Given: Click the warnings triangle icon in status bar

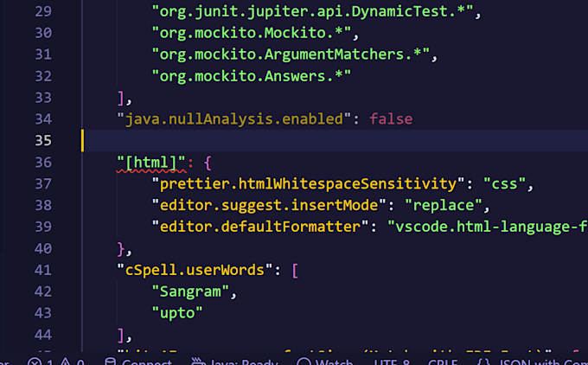Looking at the screenshot, I should click(x=65, y=362).
